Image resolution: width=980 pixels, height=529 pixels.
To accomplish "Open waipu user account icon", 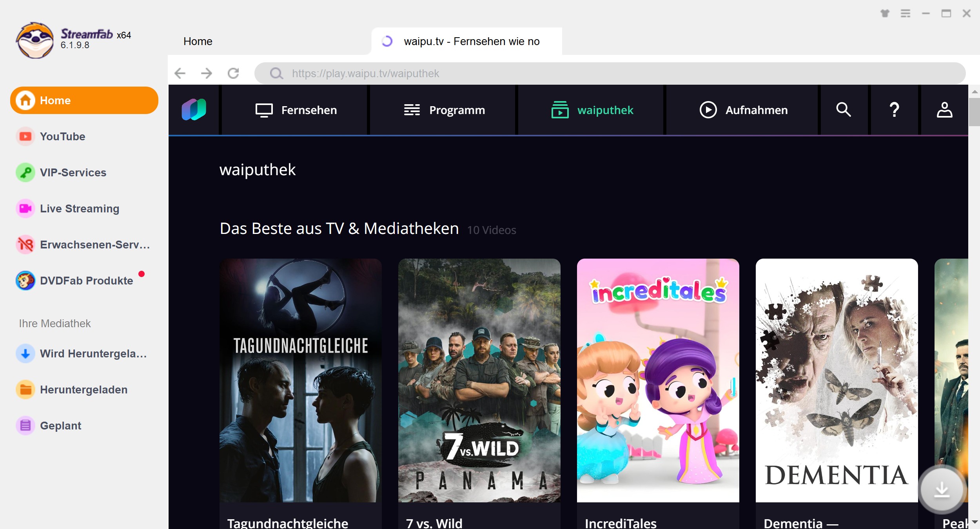I will click(x=944, y=110).
